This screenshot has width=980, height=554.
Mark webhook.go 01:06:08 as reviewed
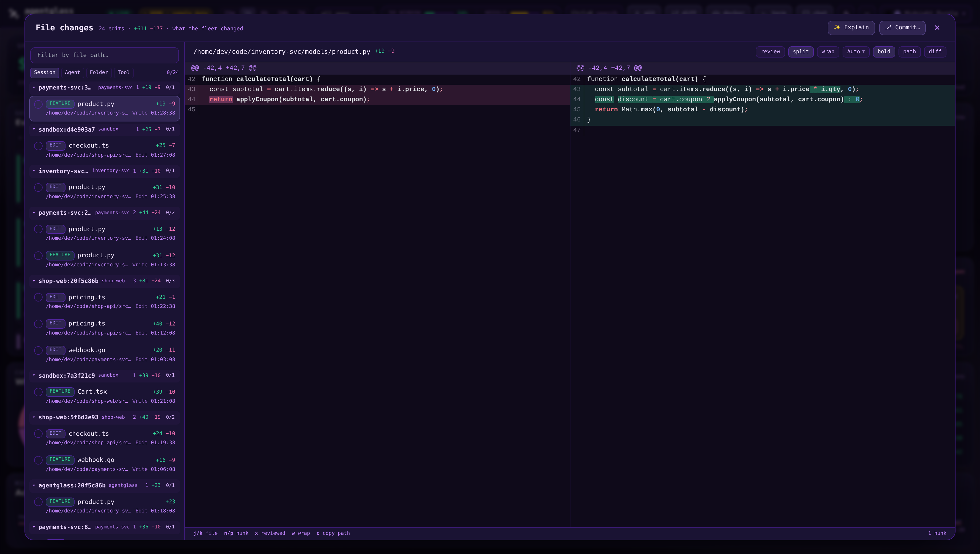pos(38,461)
